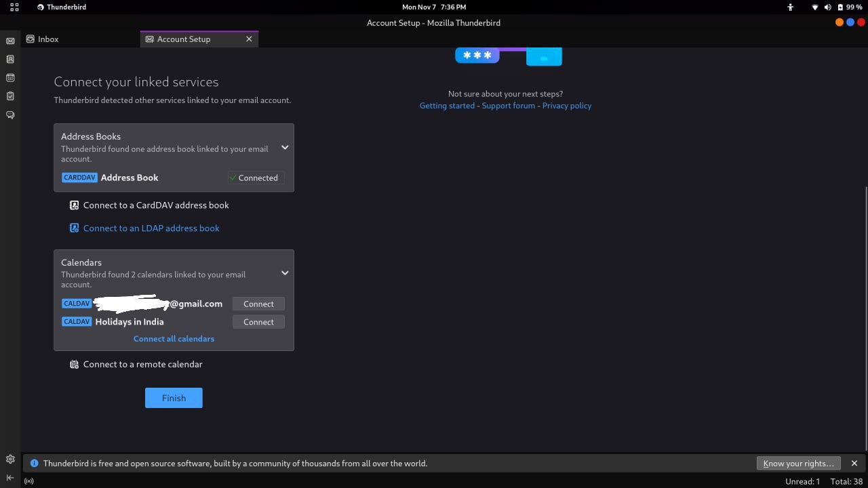Connect the Holidays in India calendar
The width and height of the screenshot is (868, 488).
[258, 321]
